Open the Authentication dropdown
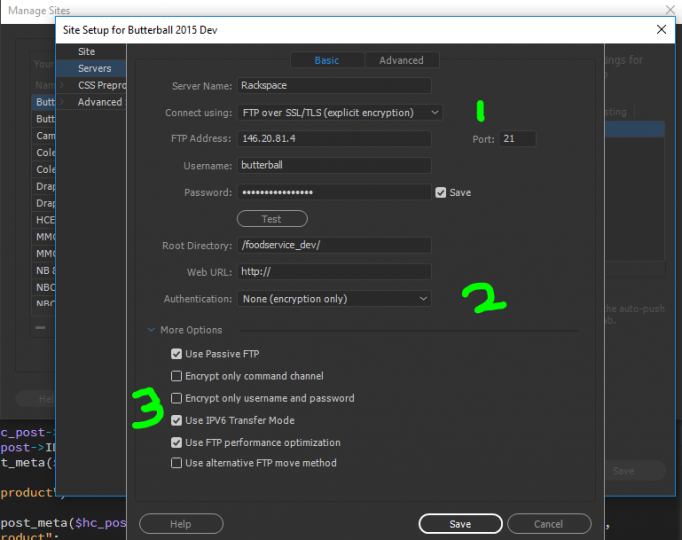Image resolution: width=682 pixels, height=540 pixels. pos(335,299)
